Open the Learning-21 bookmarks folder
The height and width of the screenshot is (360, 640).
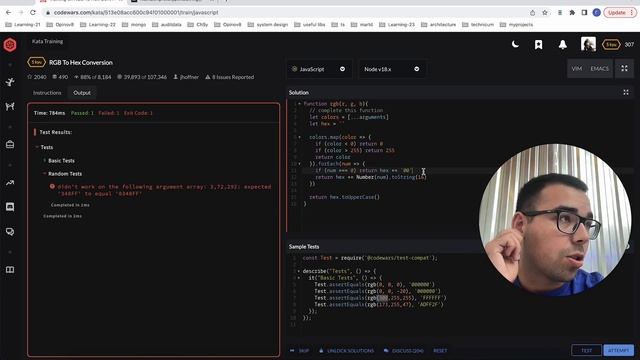pos(23,24)
